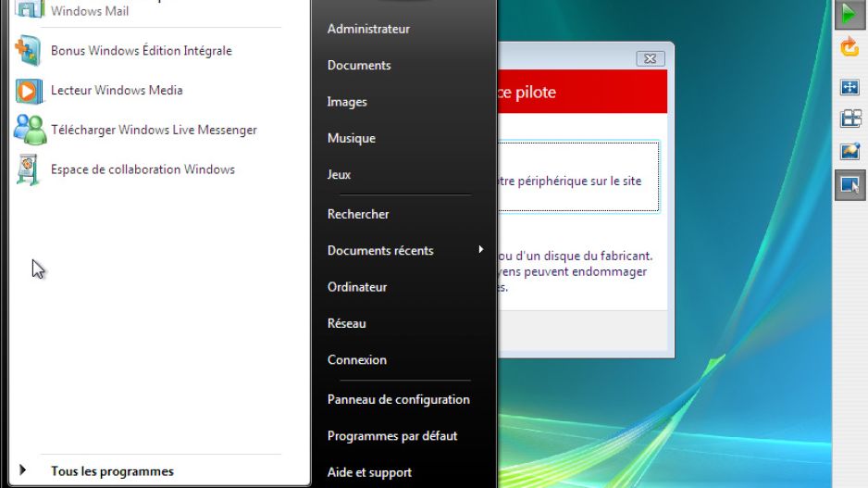This screenshot has width=868, height=488.
Task: Select Documents récents entry
Action: (x=380, y=250)
